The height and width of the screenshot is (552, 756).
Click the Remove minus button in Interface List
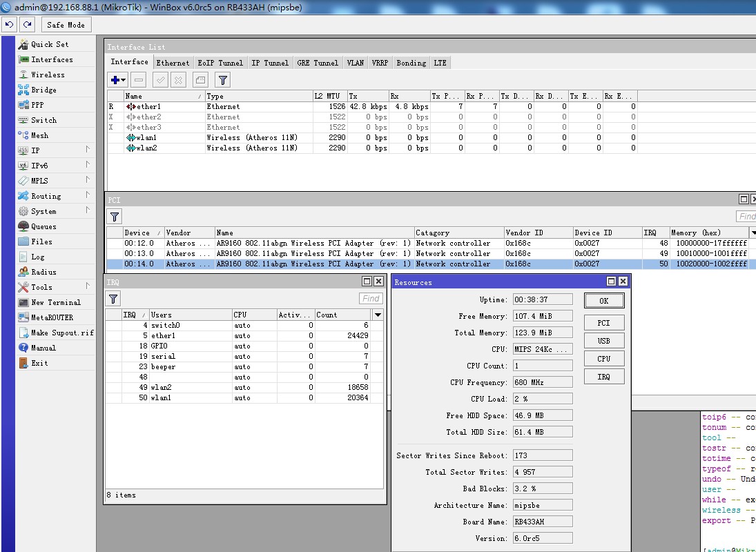138,80
